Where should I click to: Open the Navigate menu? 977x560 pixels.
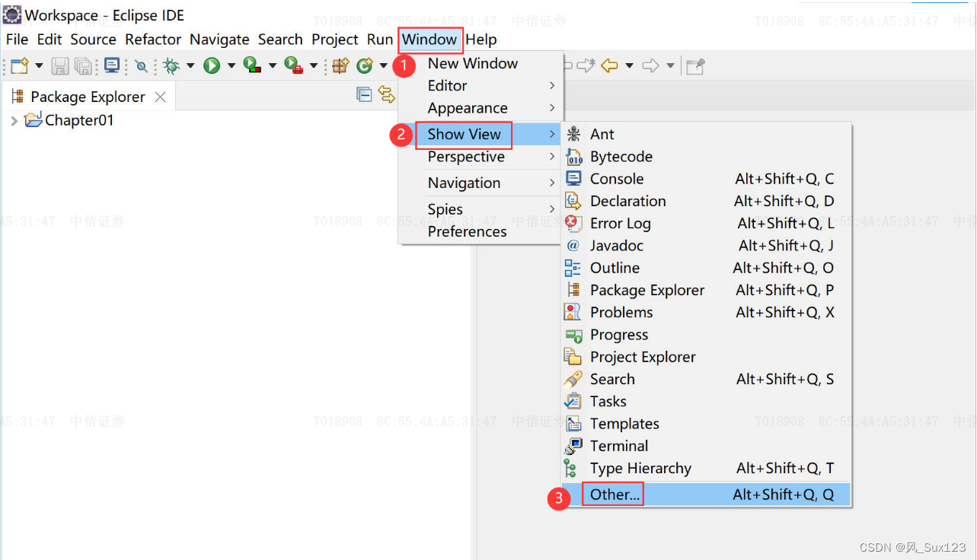point(219,40)
